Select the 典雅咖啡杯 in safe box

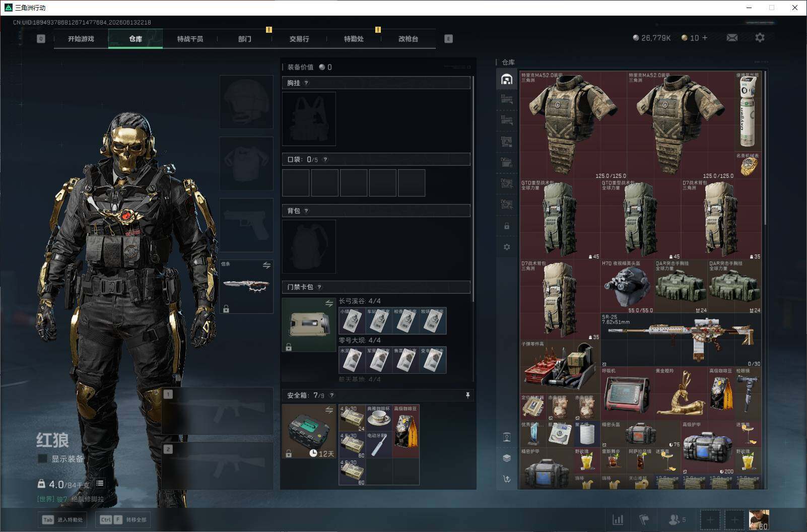(379, 418)
